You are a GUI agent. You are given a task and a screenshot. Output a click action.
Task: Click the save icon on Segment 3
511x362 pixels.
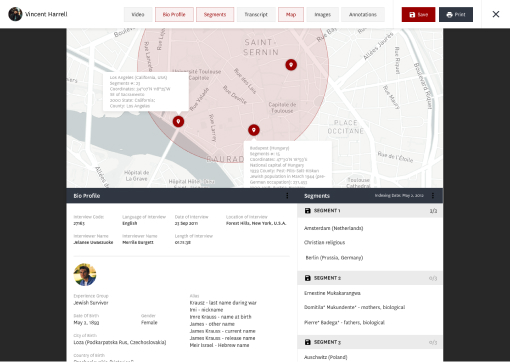pos(307,342)
